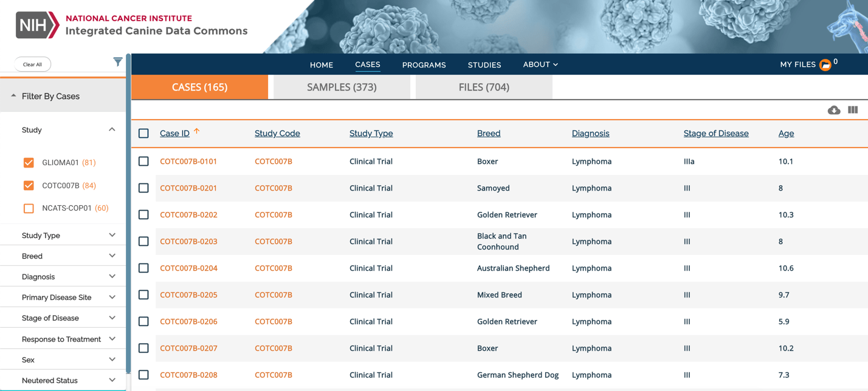Open the CASES nav item
The image size is (868, 391).
(368, 64)
